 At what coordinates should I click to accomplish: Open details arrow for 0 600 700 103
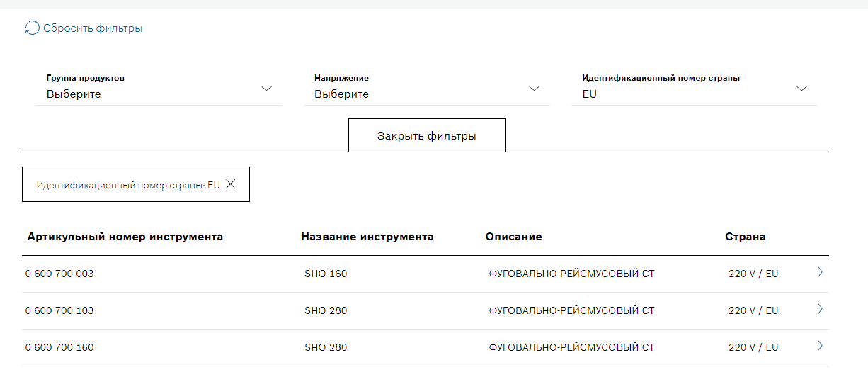tap(820, 309)
